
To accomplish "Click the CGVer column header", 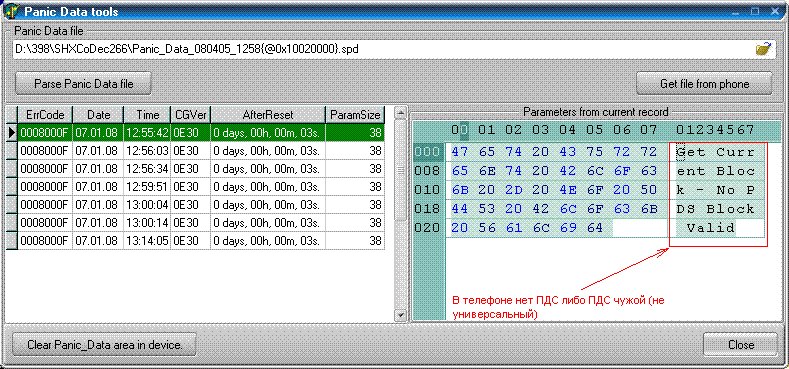I will 190,115.
